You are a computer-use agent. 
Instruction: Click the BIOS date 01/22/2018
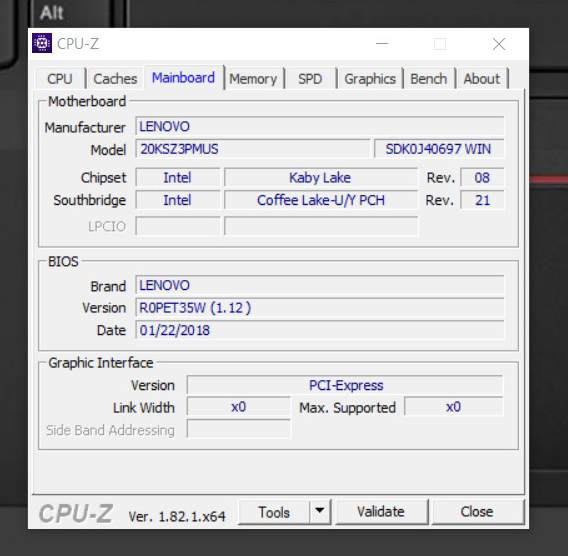click(320, 330)
